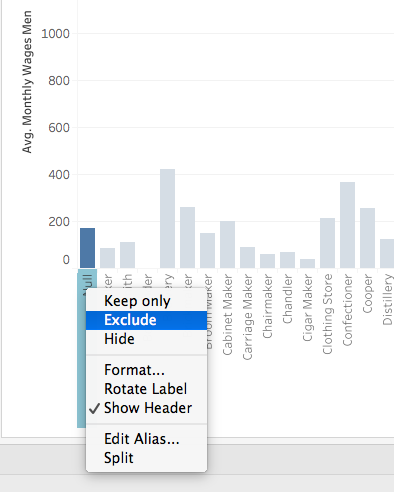The width and height of the screenshot is (394, 492).
Task: Select the Clothing Store bar
Action: coord(327,243)
